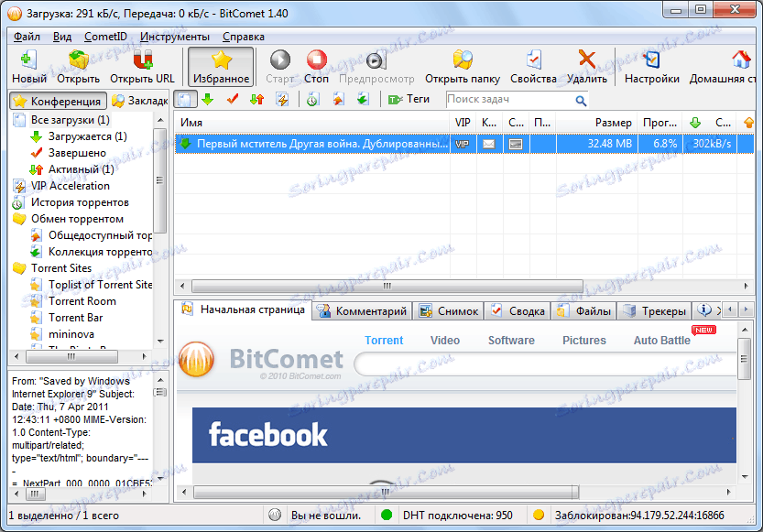The height and width of the screenshot is (532, 763).
Task: Switch to the Start page tab
Action: click(x=243, y=310)
